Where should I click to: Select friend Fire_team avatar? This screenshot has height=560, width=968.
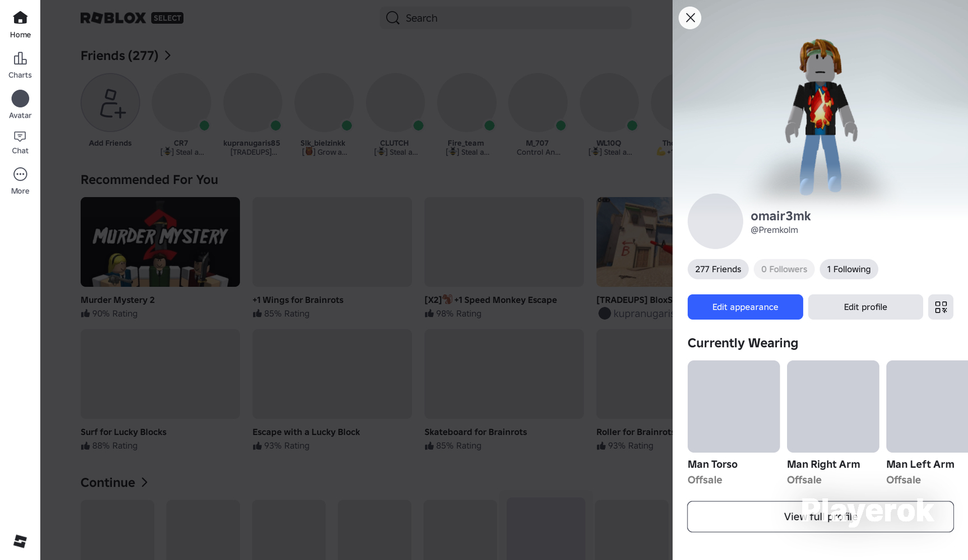coord(467,102)
